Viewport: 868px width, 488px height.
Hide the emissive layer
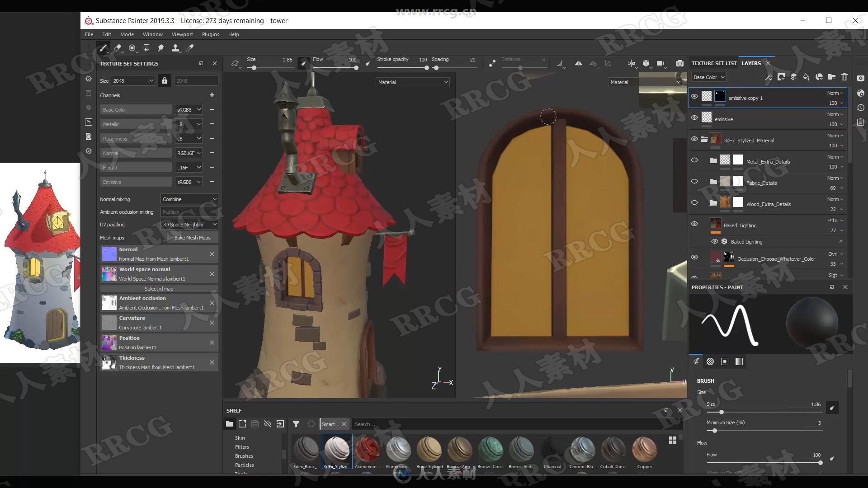pos(694,117)
